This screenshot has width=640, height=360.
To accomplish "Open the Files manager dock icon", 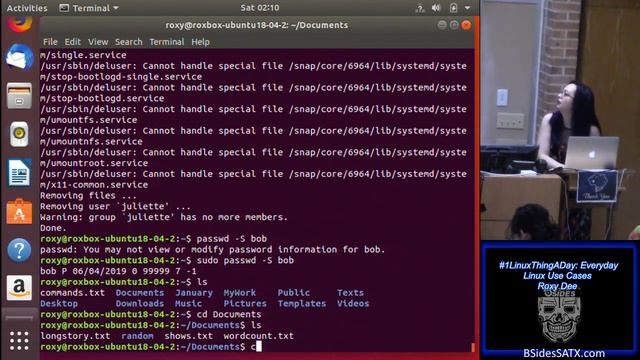I will [19, 96].
